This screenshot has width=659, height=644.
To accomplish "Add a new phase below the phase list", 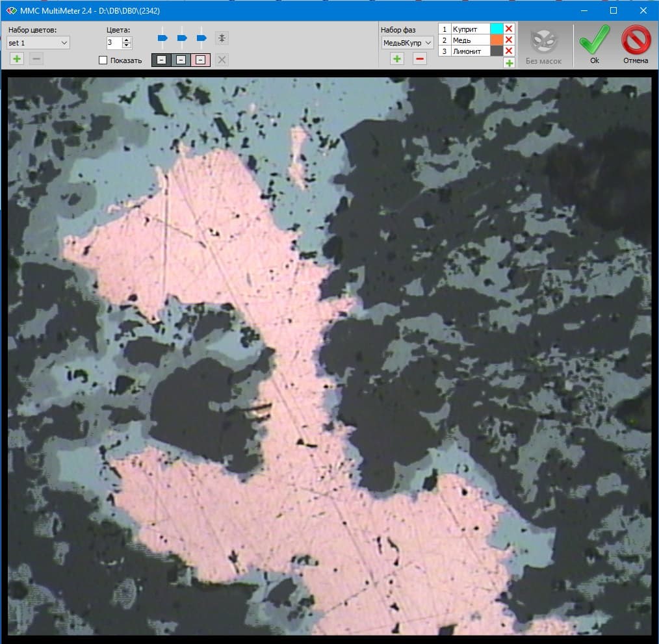I will click(509, 62).
